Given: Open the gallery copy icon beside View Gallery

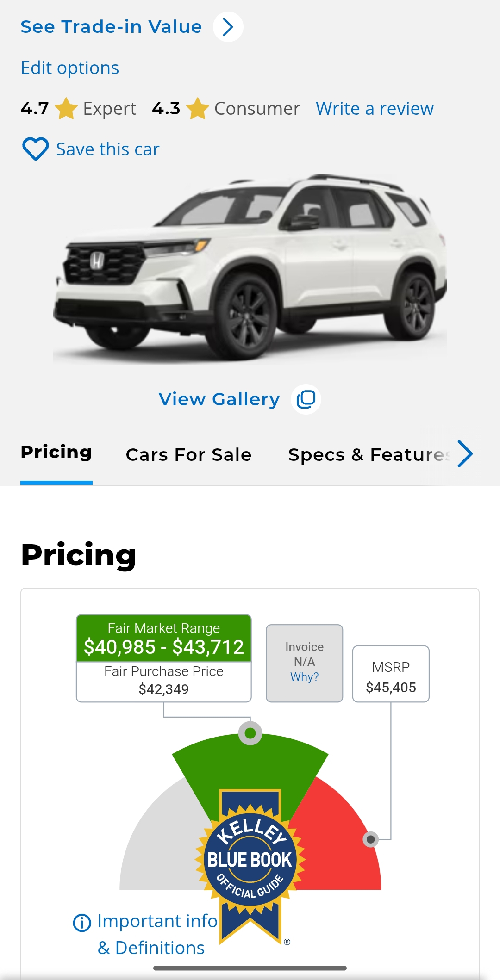Looking at the screenshot, I should pyautogui.click(x=306, y=399).
